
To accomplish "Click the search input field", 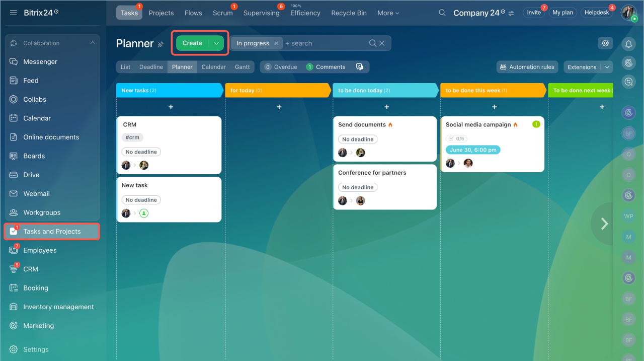I will [x=325, y=43].
